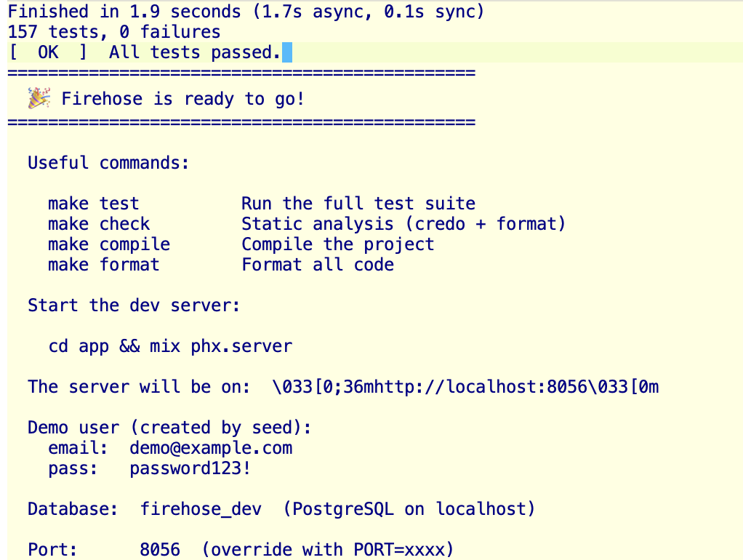Click 'The server will be on:' label
The width and height of the screenshot is (743, 560).
click(139, 387)
